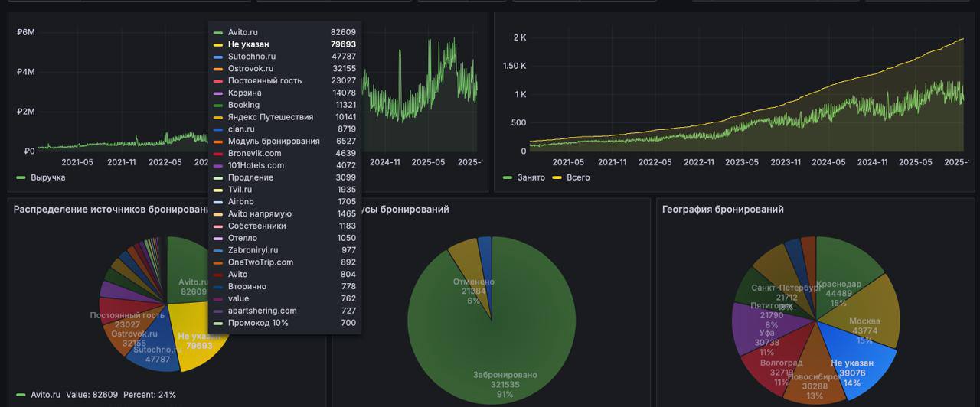Click the Собственники 1183 tooltip row
This screenshot has height=407, width=980.
pyautogui.click(x=285, y=226)
